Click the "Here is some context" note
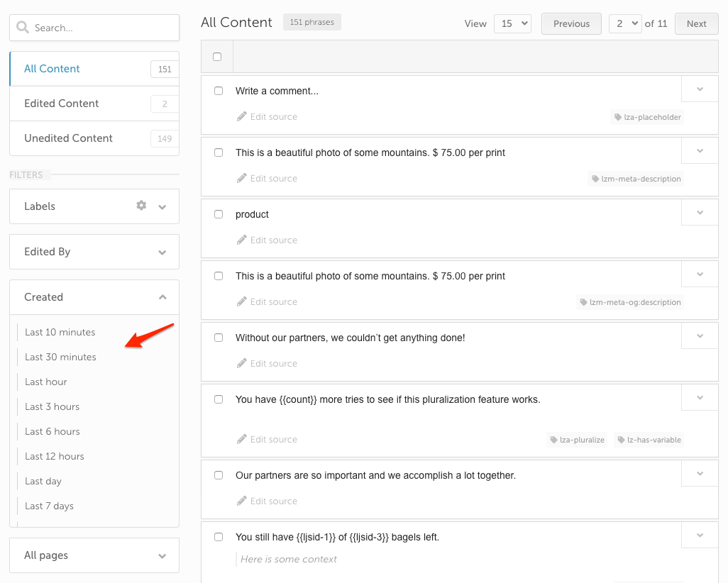The width and height of the screenshot is (728, 583). 289,560
